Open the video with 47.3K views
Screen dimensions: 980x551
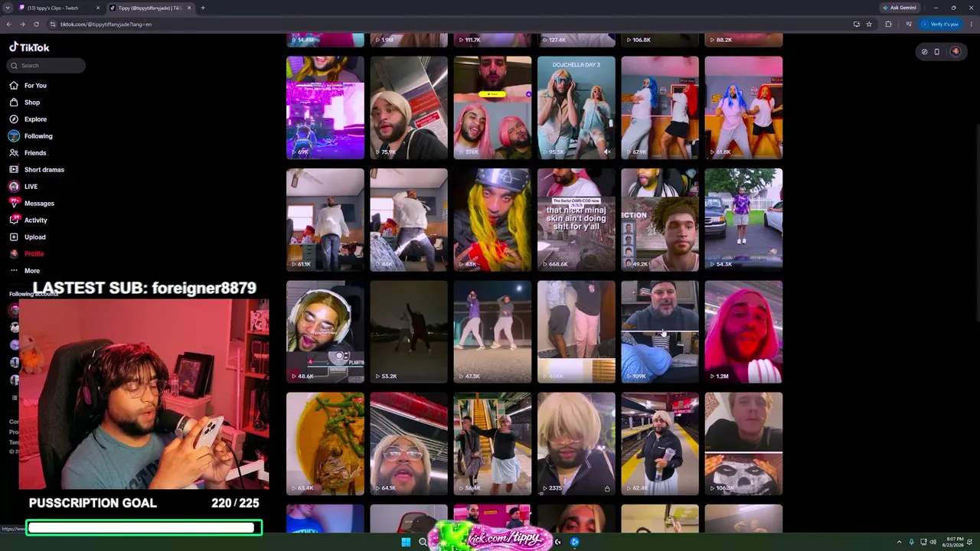click(492, 332)
